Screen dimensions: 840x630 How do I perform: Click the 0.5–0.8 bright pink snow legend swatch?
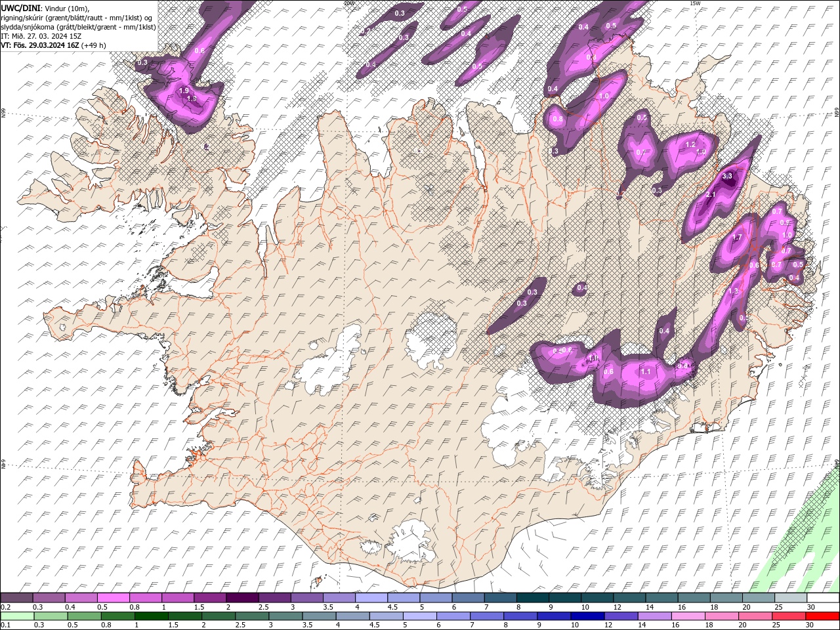coord(113,598)
